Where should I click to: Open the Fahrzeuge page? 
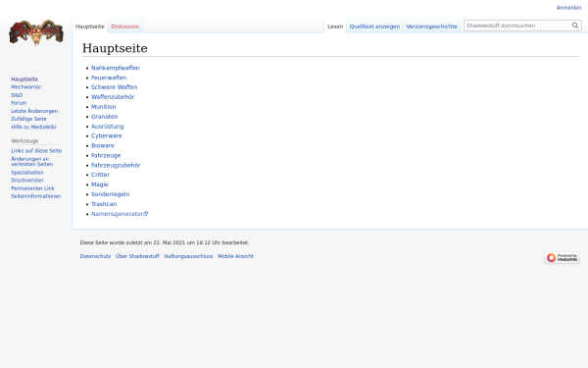coord(106,155)
